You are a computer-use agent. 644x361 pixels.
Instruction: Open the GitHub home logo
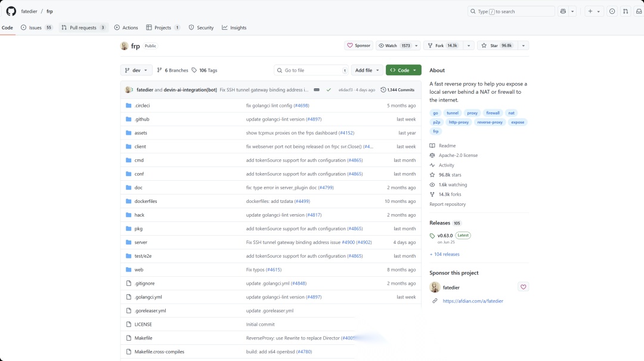tap(11, 11)
